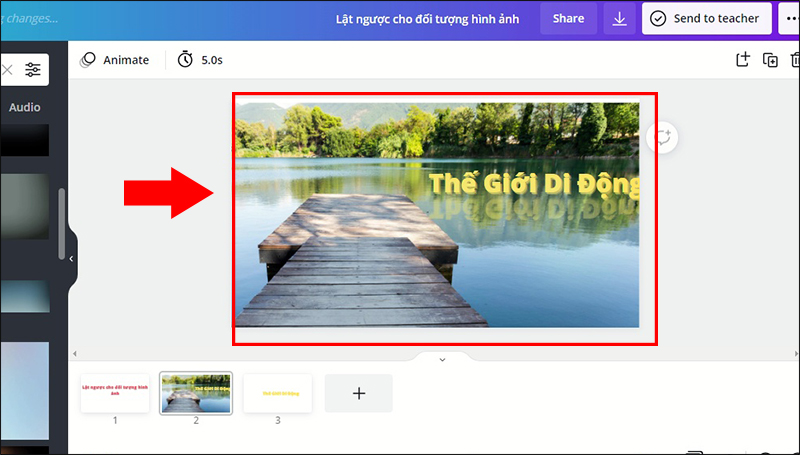The image size is (800, 455).
Task: Select page 3 thumbnail
Action: pyautogui.click(x=278, y=393)
